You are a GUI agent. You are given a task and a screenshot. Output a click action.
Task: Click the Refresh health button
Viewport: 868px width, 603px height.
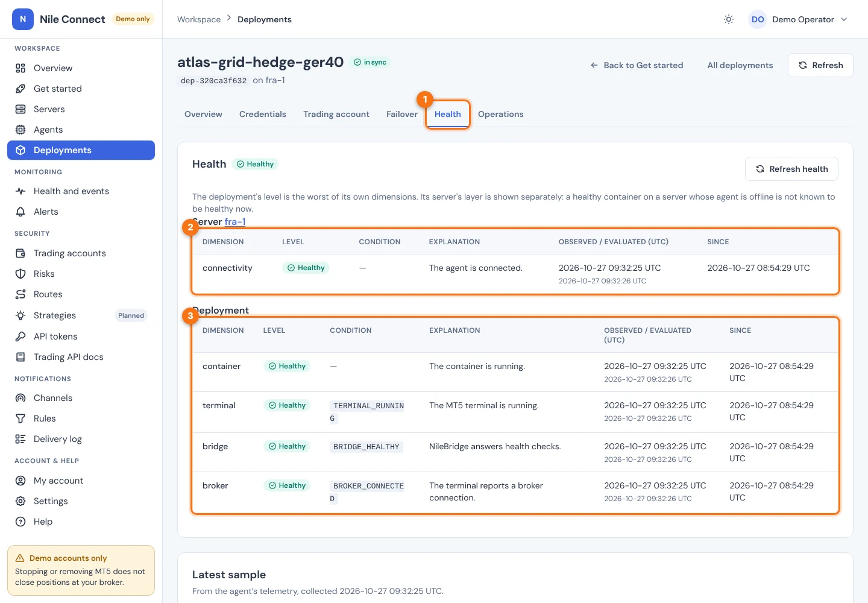pyautogui.click(x=791, y=169)
